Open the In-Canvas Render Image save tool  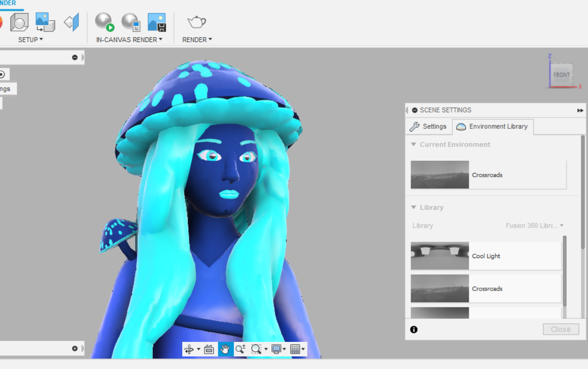pos(157,22)
